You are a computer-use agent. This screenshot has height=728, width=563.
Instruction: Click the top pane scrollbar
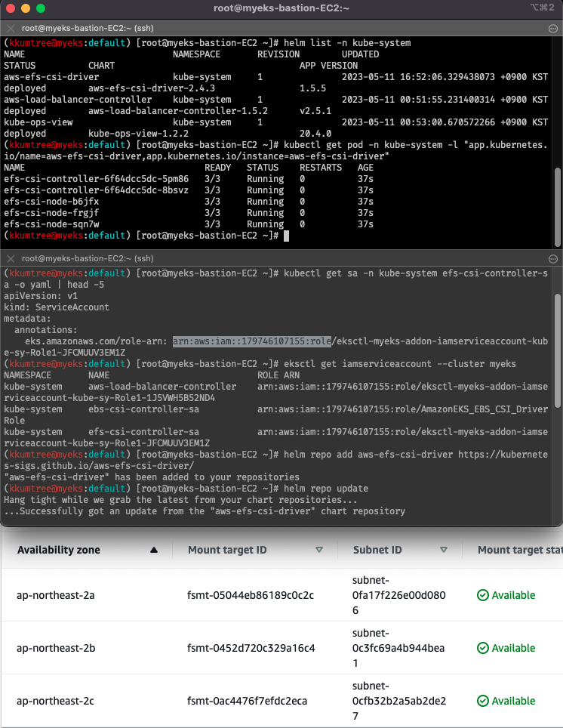coord(558,207)
